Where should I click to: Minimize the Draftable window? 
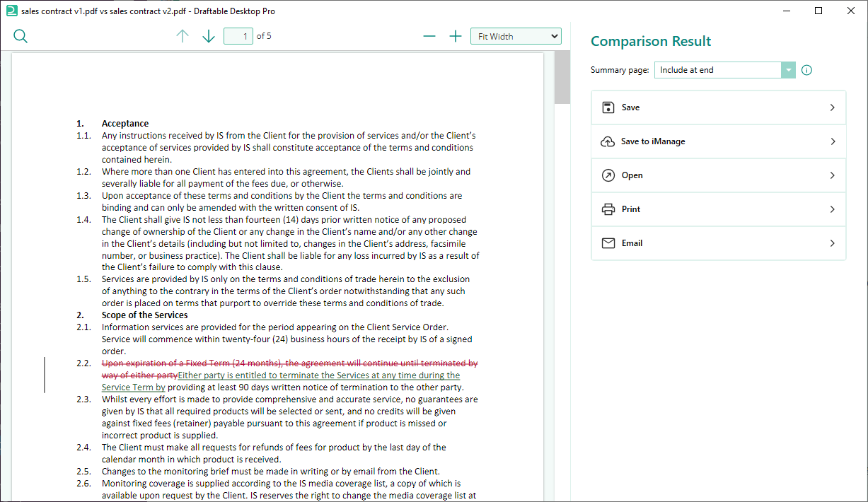[786, 11]
